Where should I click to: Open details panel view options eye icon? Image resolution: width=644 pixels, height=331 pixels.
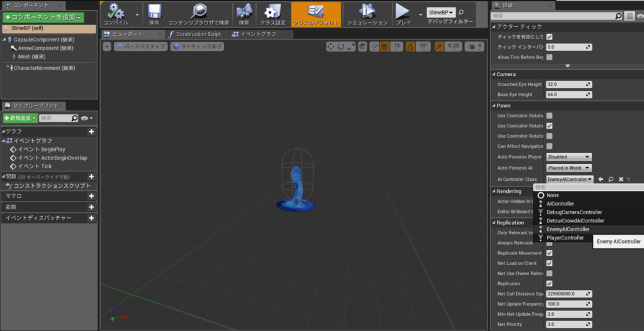pos(640,16)
